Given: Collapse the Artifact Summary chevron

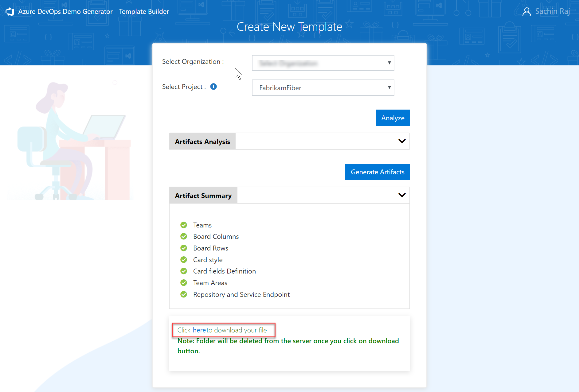Looking at the screenshot, I should [x=402, y=195].
